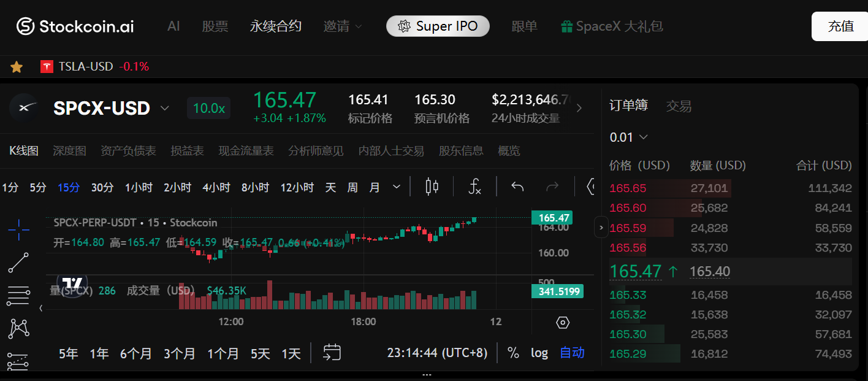This screenshot has height=381, width=868.
Task: Switch to the 订单簿 tab
Action: (x=628, y=106)
